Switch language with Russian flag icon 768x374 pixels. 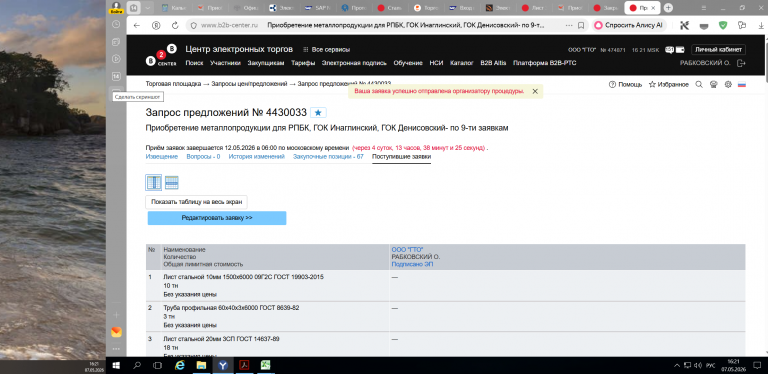742,84
